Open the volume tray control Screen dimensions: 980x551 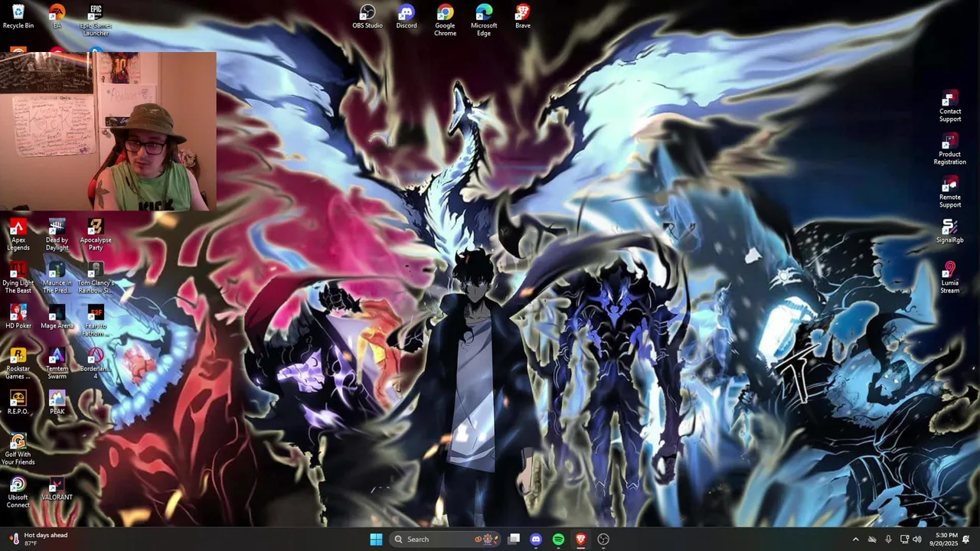917,540
